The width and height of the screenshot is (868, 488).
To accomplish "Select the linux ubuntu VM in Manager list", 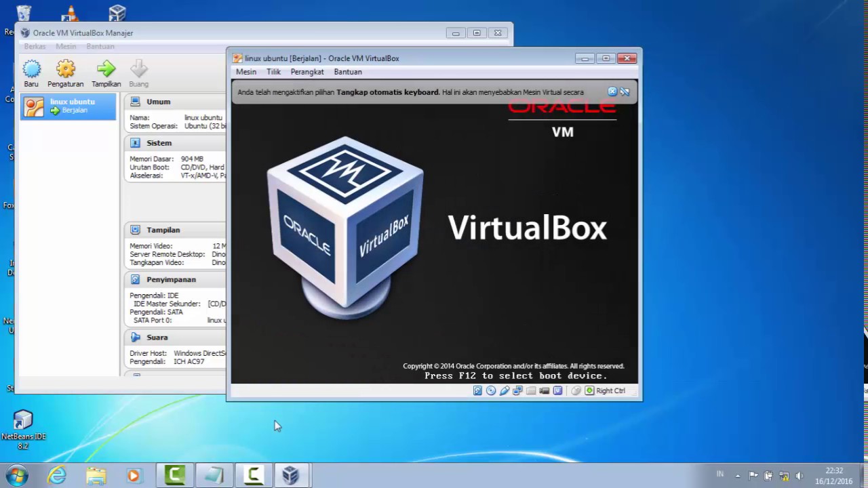I will (68, 106).
